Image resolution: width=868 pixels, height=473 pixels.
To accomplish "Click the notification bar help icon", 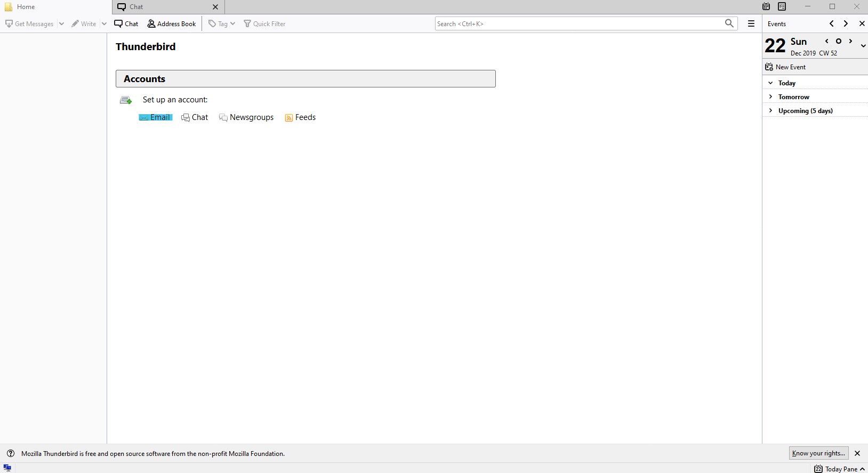I will tap(10, 453).
